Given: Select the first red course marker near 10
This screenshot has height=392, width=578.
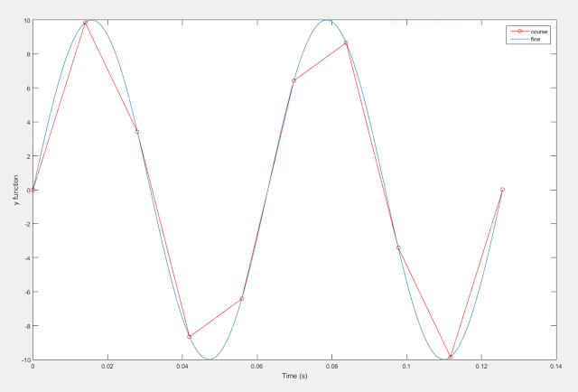Looking at the screenshot, I should click(85, 23).
